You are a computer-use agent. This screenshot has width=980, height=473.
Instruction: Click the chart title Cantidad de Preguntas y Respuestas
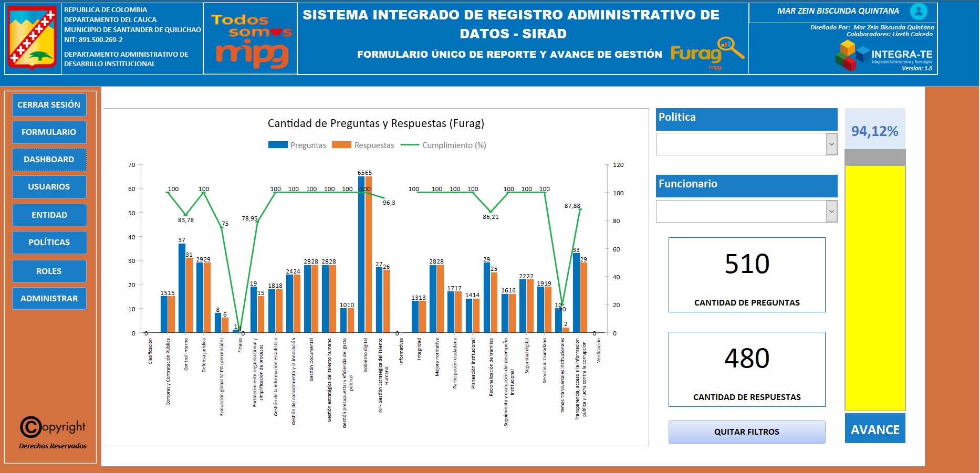click(376, 123)
